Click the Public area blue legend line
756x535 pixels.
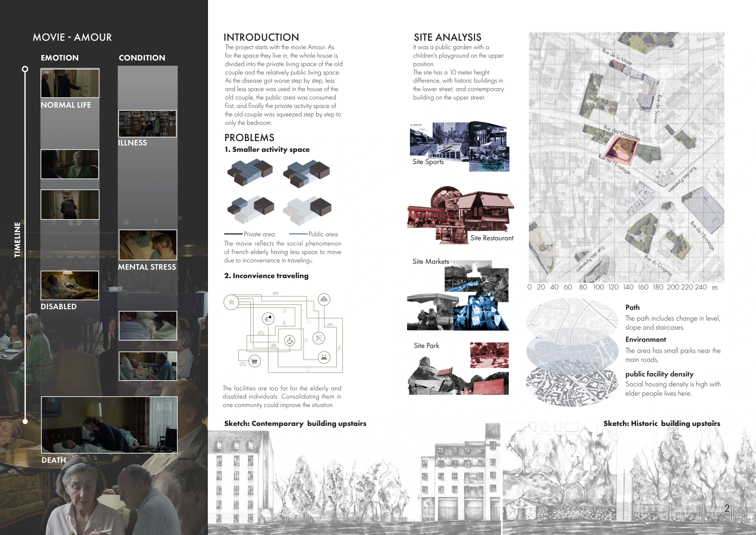click(x=298, y=234)
